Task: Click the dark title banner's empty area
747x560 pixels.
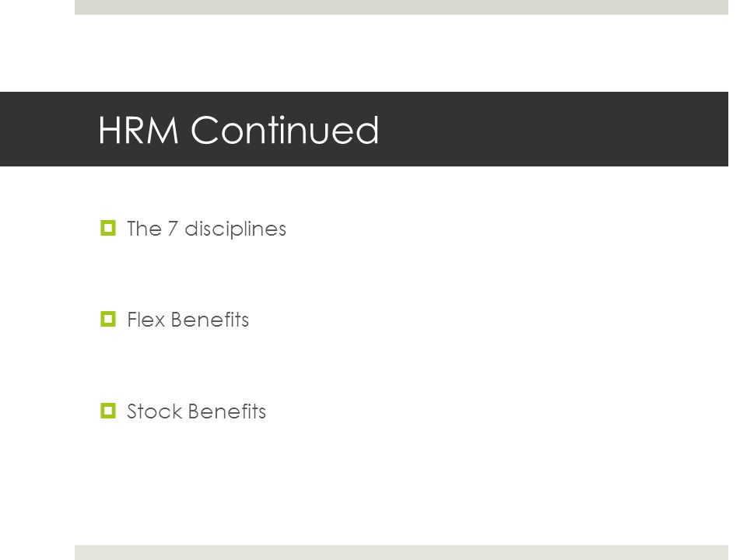Action: (x=552, y=129)
